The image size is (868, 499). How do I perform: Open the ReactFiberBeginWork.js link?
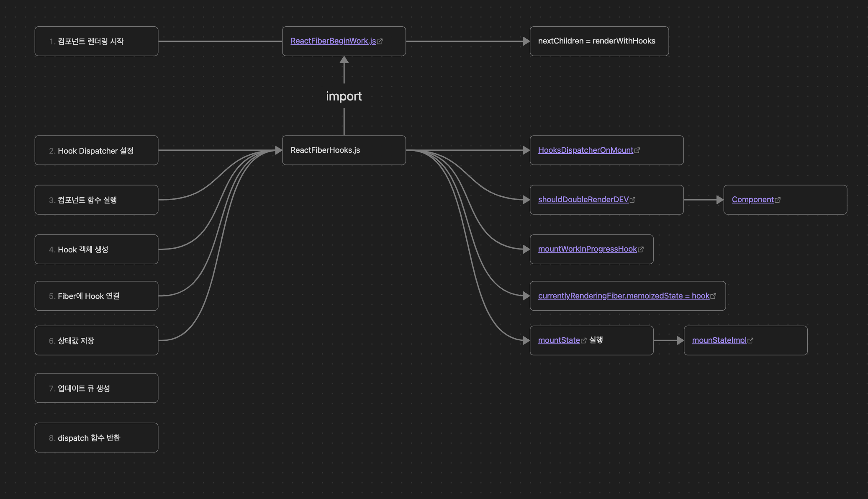click(333, 41)
